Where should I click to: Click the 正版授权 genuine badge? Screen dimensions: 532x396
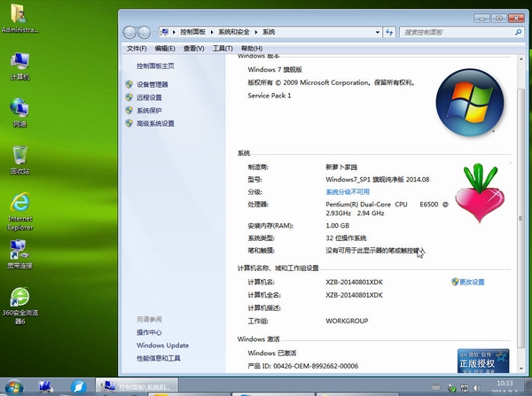click(483, 361)
